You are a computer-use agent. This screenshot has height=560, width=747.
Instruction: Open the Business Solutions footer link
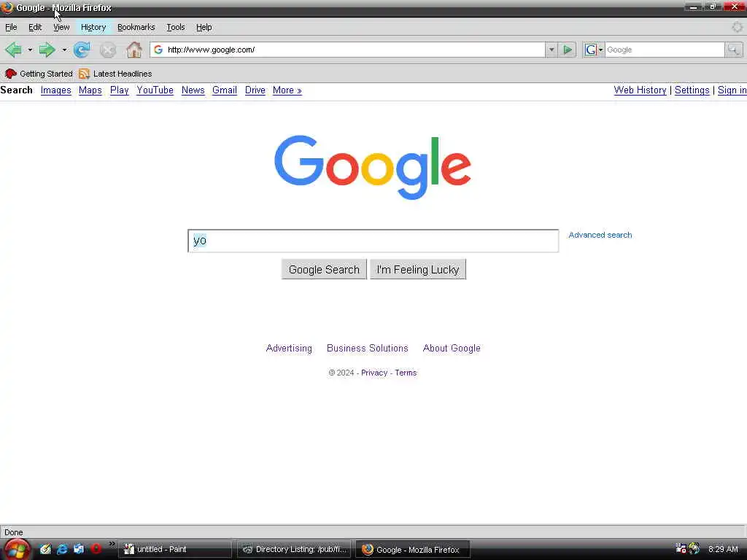pos(368,348)
